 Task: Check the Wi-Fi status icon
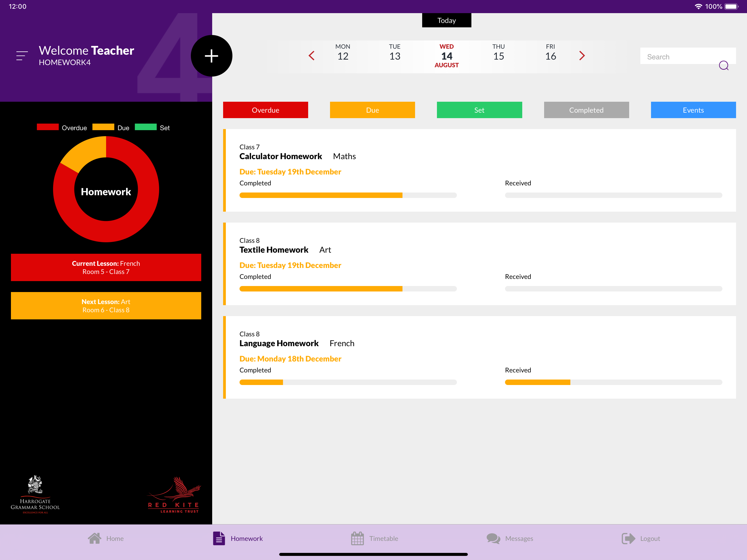pos(698,6)
